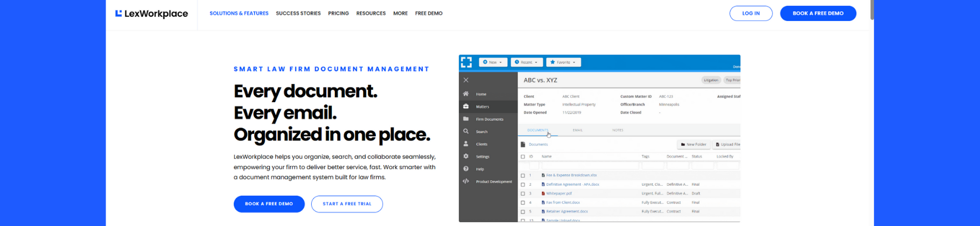Check the box for Whitepaper.pdf row
Image resolution: width=980 pixels, height=226 pixels.
pyautogui.click(x=523, y=194)
